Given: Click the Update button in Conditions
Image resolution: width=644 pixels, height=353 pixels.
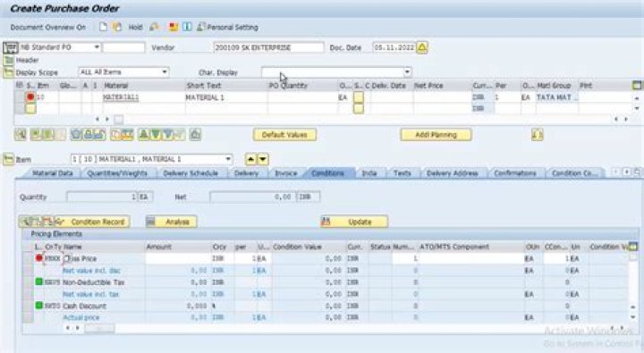Looking at the screenshot, I should coord(354,222).
